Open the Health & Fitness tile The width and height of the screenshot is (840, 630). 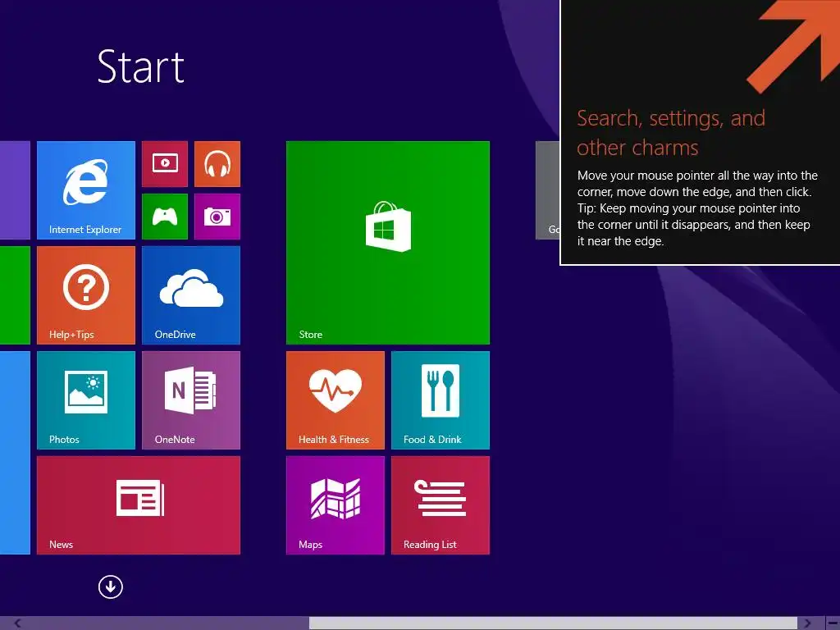[x=336, y=400]
